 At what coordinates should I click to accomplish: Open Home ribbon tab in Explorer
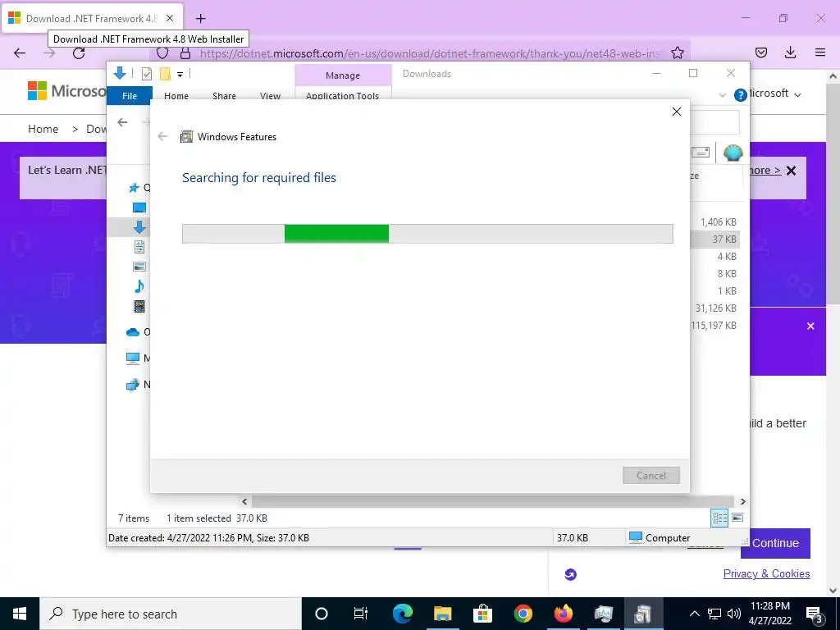point(176,96)
